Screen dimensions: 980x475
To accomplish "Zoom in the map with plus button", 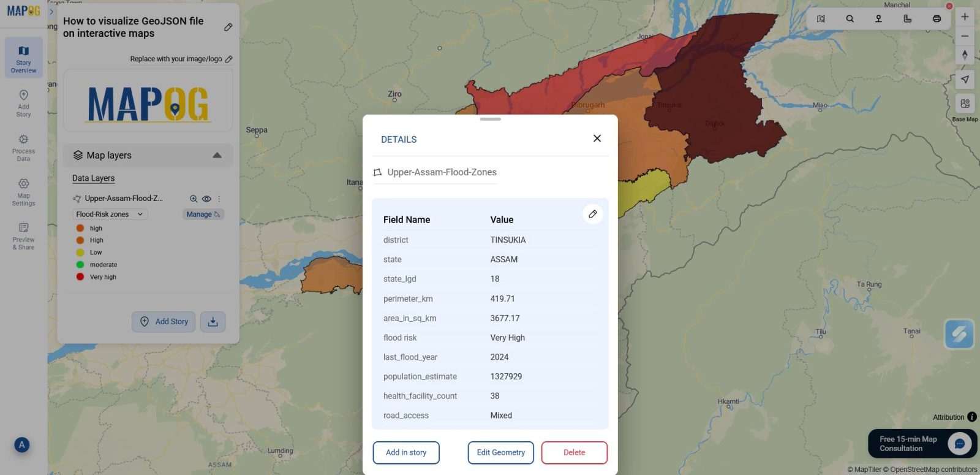I will pos(965,17).
